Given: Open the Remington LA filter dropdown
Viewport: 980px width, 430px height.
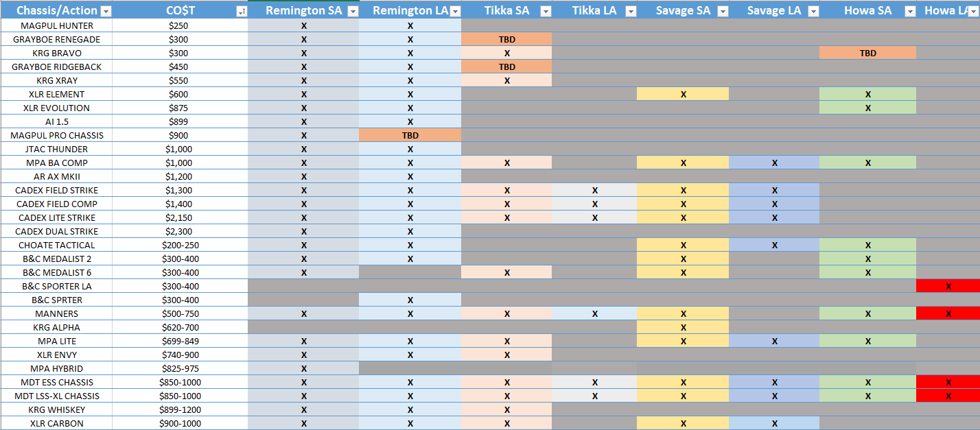Looking at the screenshot, I should (454, 12).
